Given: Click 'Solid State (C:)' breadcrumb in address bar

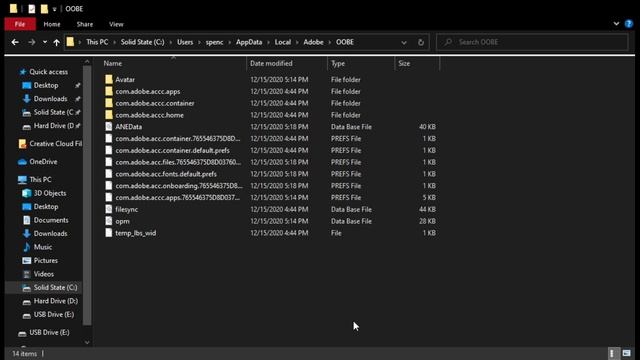Looking at the screenshot, I should [x=142, y=42].
